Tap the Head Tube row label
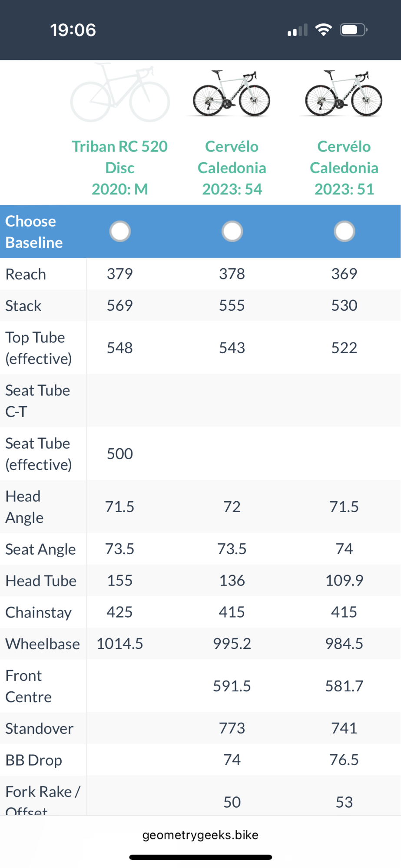 41,581
